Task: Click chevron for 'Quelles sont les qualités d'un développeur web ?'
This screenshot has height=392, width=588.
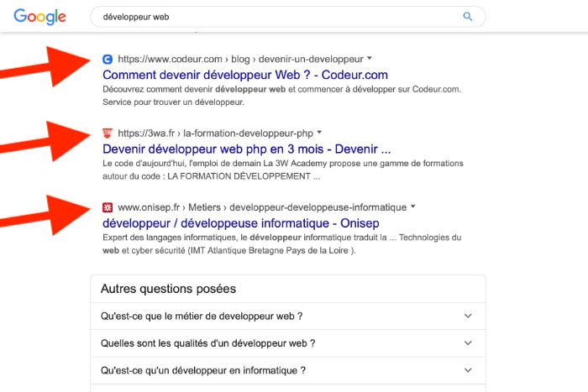Action: (x=468, y=343)
